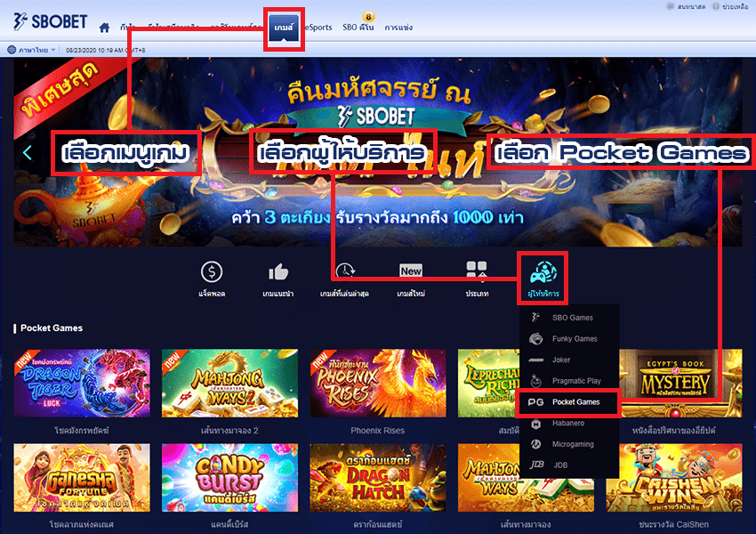Viewport: 756px width, 534px height.
Task: Open the ช่วยเหลือ help link
Action: (x=736, y=6)
